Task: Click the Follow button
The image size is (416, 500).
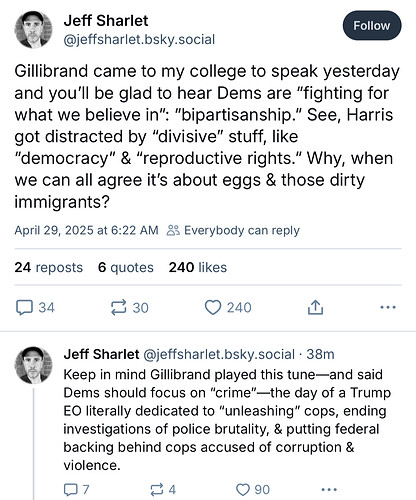Action: coord(372,26)
